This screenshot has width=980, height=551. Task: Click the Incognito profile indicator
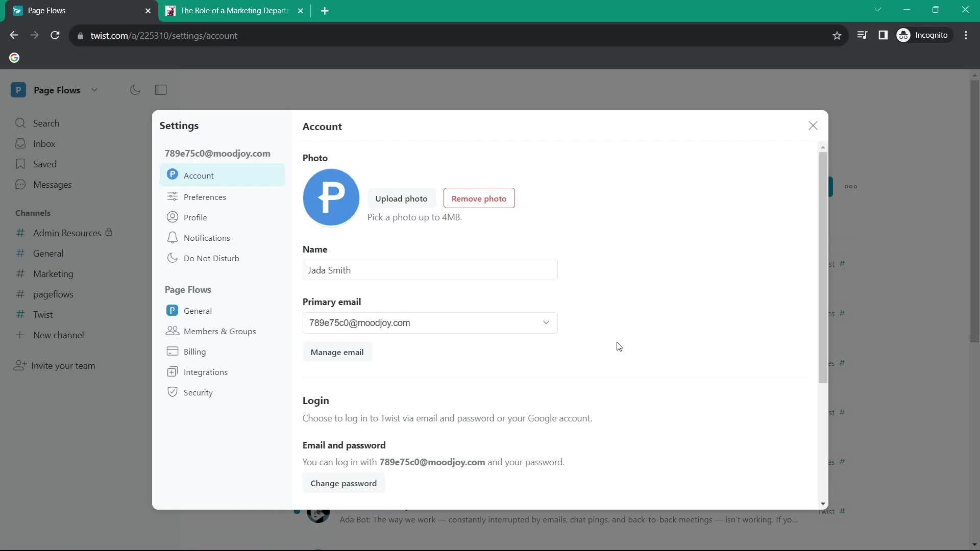click(x=924, y=35)
